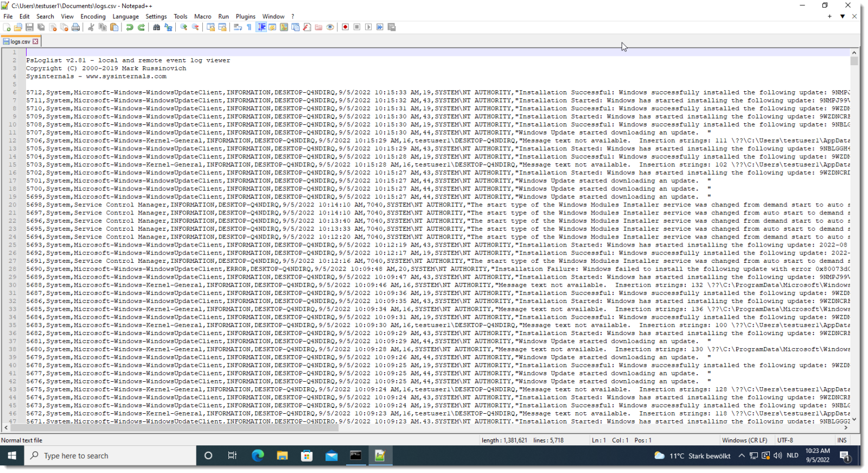The width and height of the screenshot is (868, 473).
Task: Click the Playback macro icon
Action: (x=368, y=27)
